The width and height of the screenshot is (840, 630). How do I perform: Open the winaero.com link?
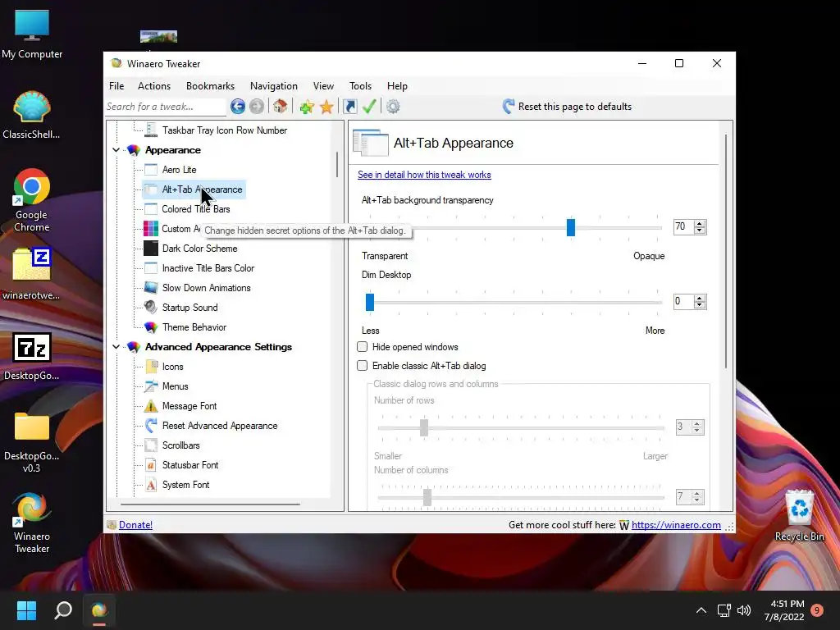tap(676, 525)
